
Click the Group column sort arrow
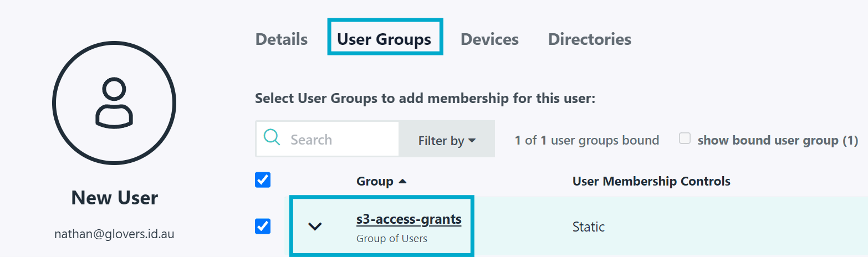(x=403, y=182)
